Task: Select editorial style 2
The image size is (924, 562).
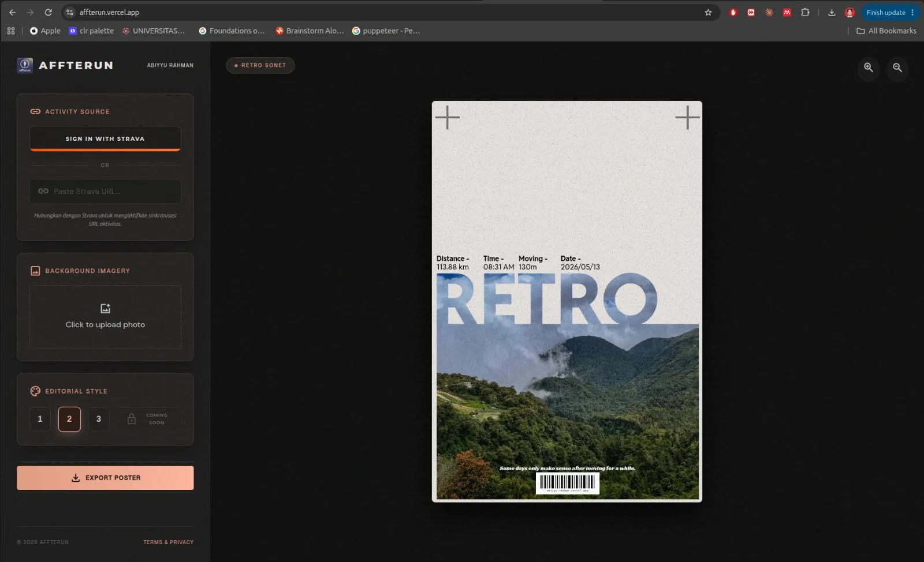Action: 69,419
